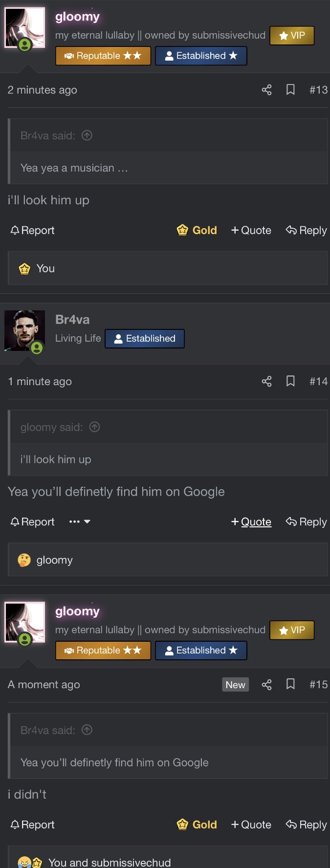Click +Quote on Br4va's post #14

(251, 522)
